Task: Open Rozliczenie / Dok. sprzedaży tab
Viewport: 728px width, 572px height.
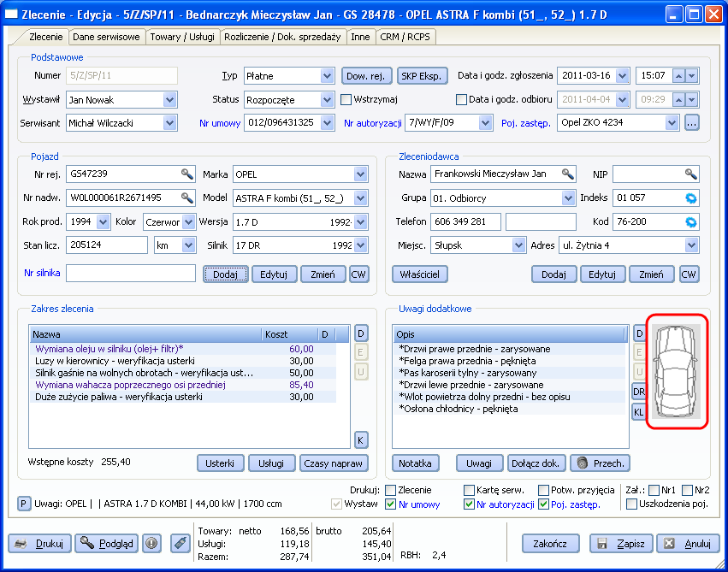Action: click(x=282, y=37)
